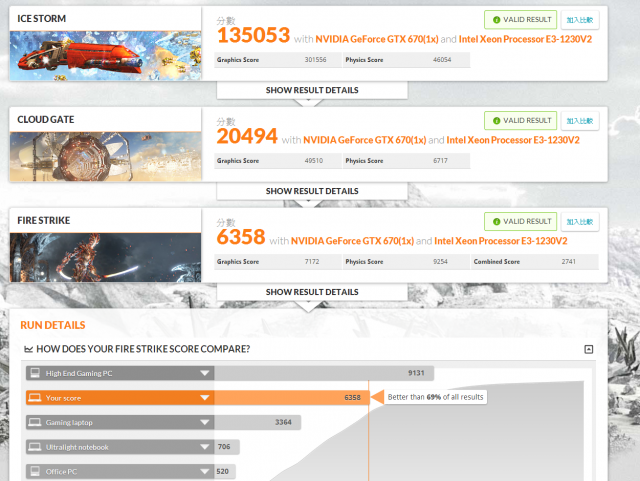640x481 pixels.
Task: Open the Ice Storm benchmark thumbnail
Action: (x=105, y=56)
